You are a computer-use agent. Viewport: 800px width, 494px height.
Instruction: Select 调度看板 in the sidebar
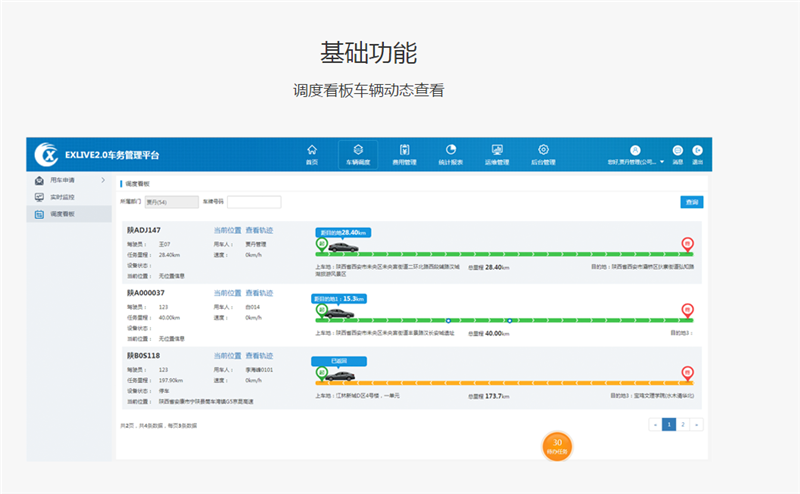[x=62, y=214]
